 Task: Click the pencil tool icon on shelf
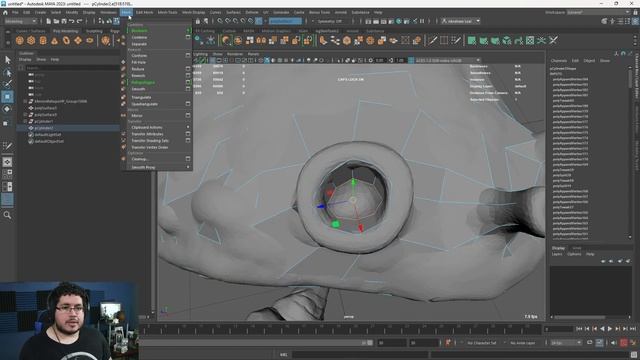click(x=432, y=40)
